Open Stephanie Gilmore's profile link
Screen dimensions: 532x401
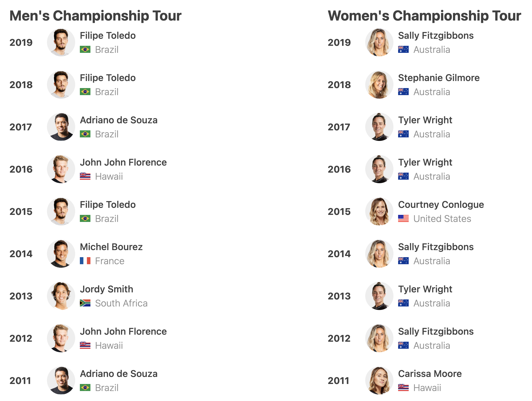point(439,78)
